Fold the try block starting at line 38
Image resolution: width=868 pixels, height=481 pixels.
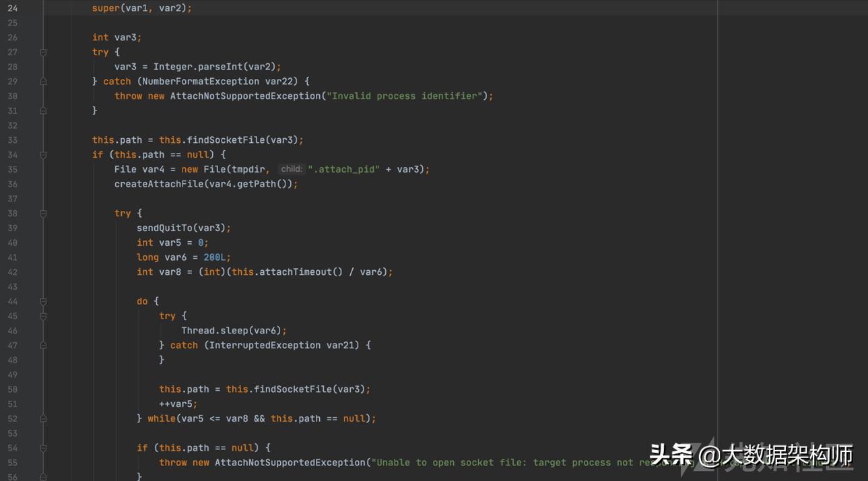pyautogui.click(x=42, y=213)
